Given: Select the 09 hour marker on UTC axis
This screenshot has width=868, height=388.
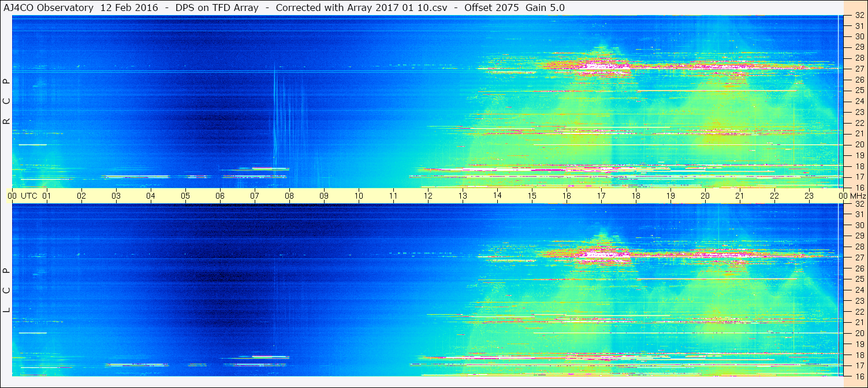Looking at the screenshot, I should 324,196.
